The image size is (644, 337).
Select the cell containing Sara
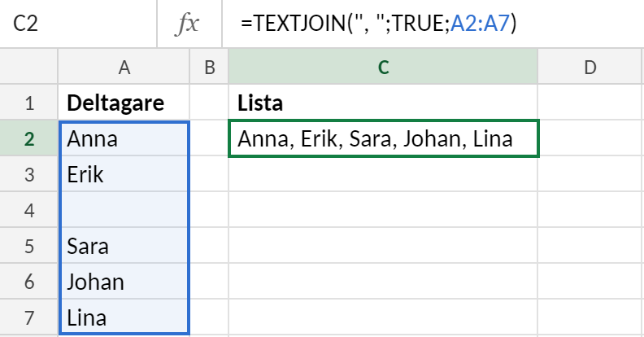[x=124, y=246]
